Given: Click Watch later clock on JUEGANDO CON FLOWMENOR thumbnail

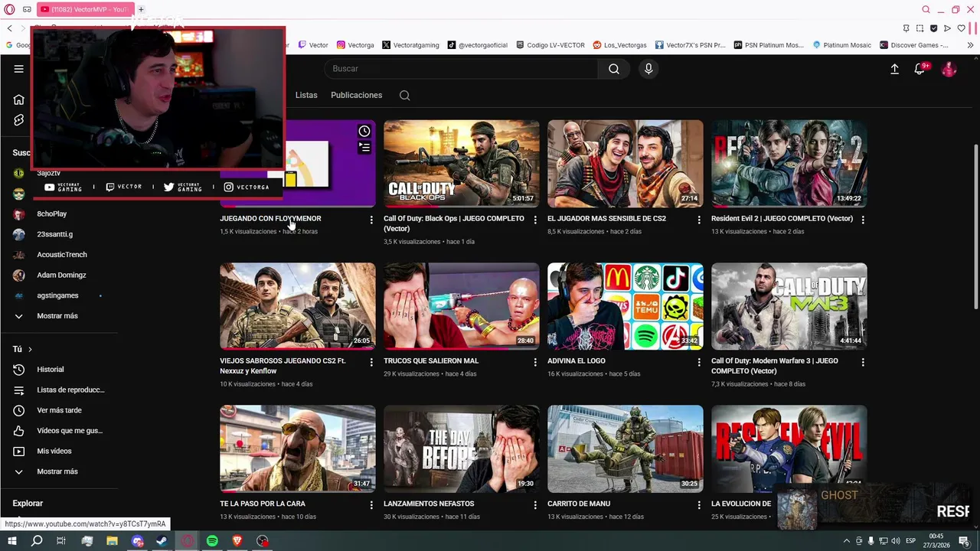Looking at the screenshot, I should click(x=364, y=132).
